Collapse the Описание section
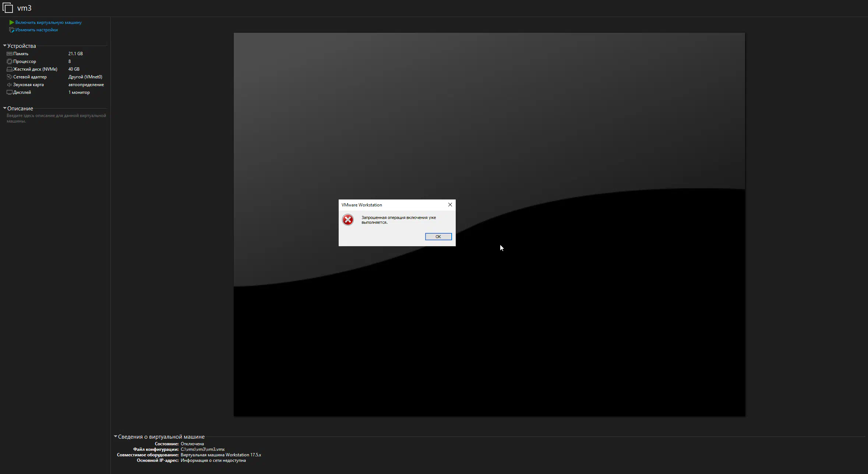Viewport: 868px width, 474px height. [5, 108]
